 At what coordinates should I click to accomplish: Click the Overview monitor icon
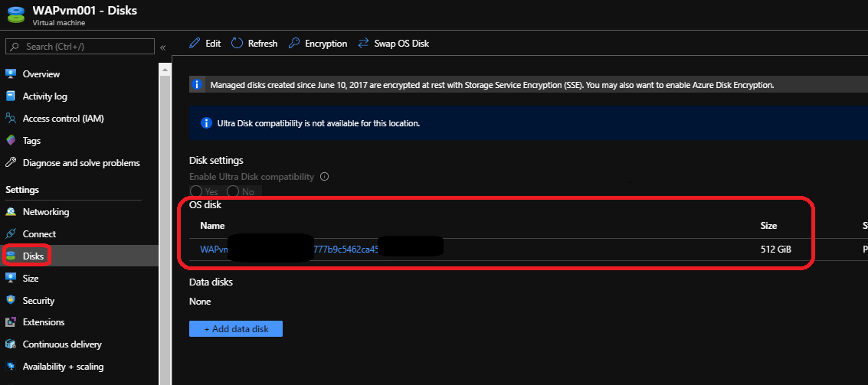tap(11, 73)
